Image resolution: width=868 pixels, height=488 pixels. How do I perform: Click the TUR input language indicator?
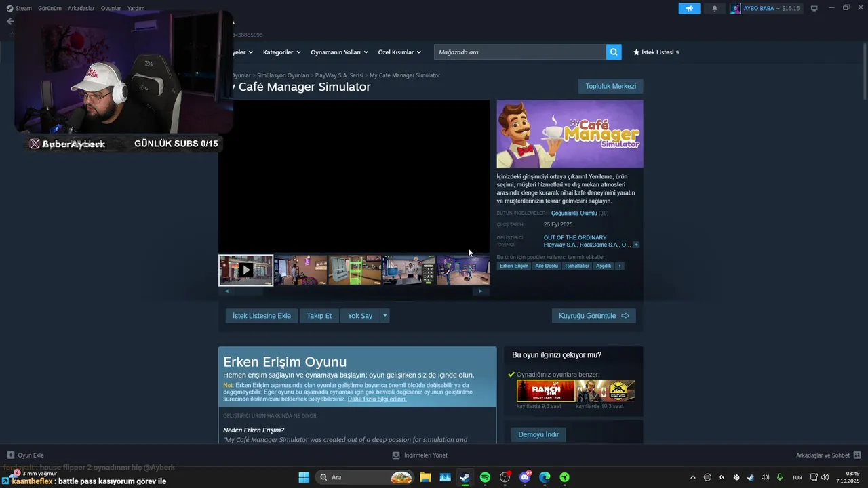click(x=797, y=477)
